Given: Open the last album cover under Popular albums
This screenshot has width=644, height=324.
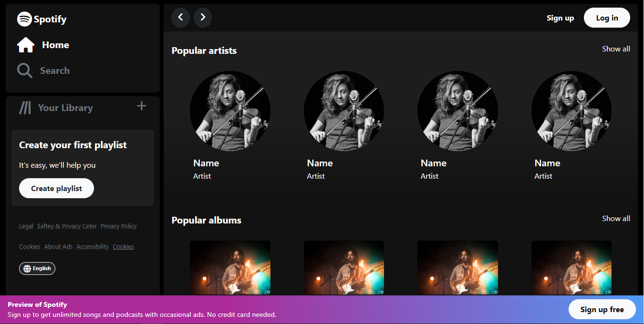Looking at the screenshot, I should [x=571, y=267].
